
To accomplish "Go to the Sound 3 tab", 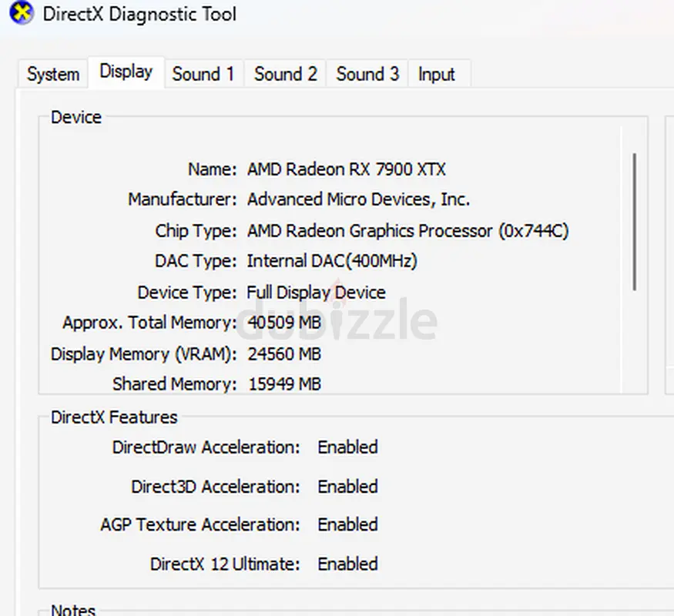I will [367, 74].
